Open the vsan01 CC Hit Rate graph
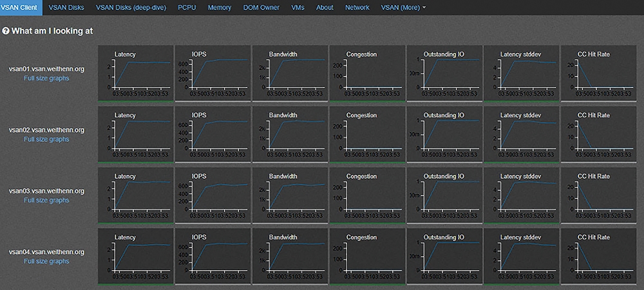644x290 pixels. (599, 73)
